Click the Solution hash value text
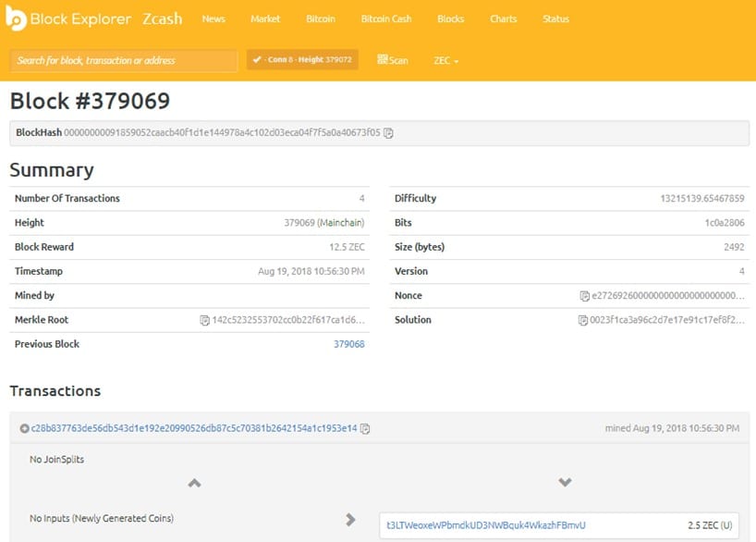The height and width of the screenshot is (542, 756). click(x=666, y=319)
